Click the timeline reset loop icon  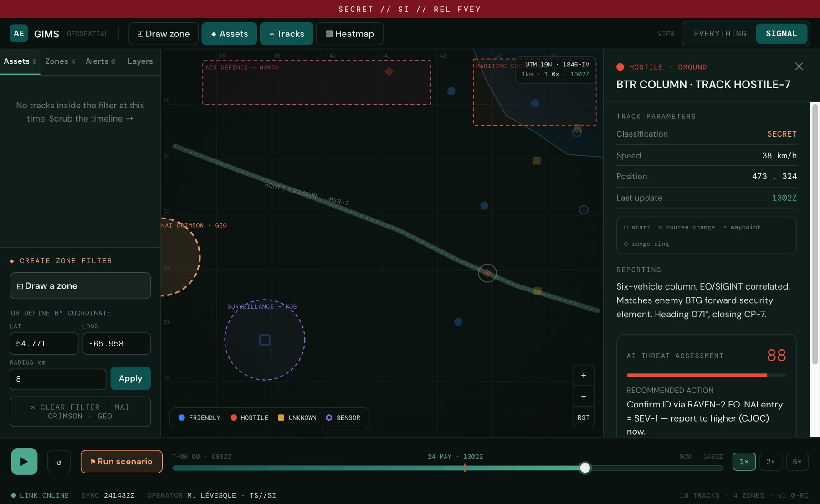coord(59,462)
